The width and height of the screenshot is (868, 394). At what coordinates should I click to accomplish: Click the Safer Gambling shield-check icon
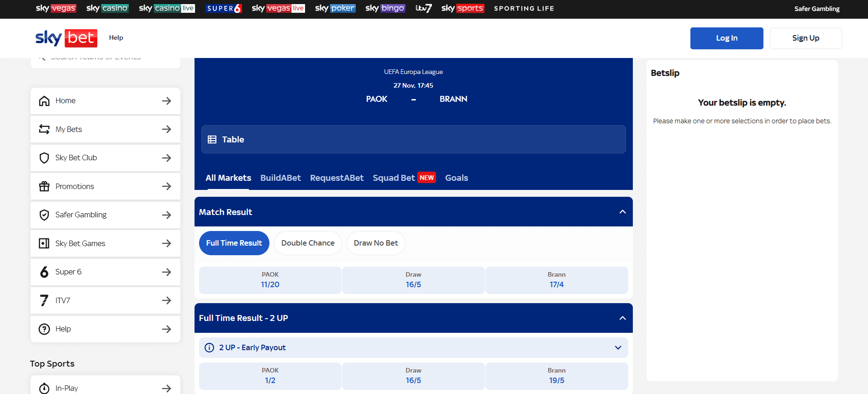pos(44,215)
